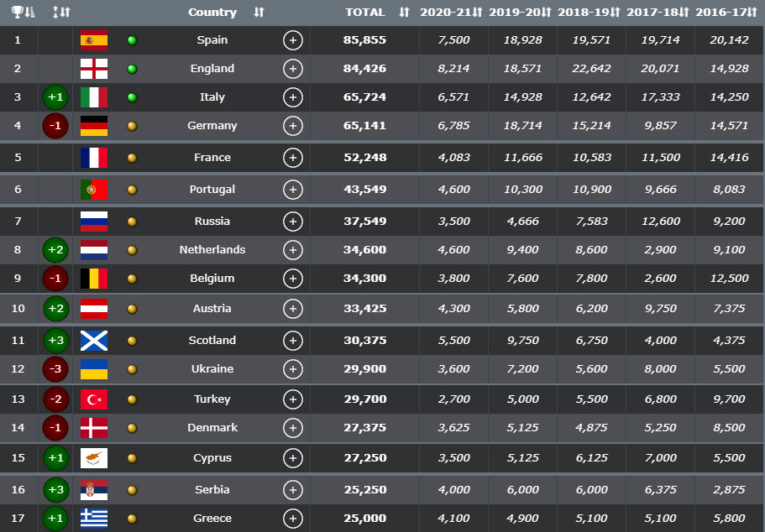Open Greece details via the plus button
The width and height of the screenshot is (765, 532).
click(292, 519)
